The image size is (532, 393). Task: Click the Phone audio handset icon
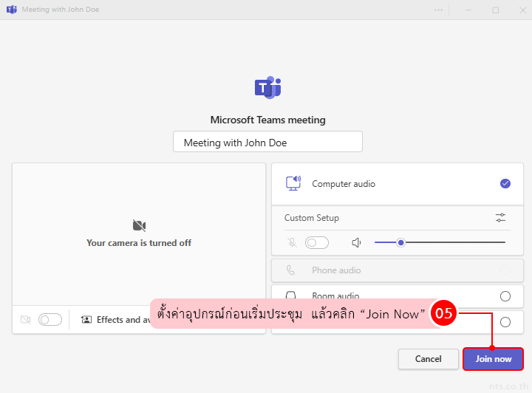coord(291,270)
